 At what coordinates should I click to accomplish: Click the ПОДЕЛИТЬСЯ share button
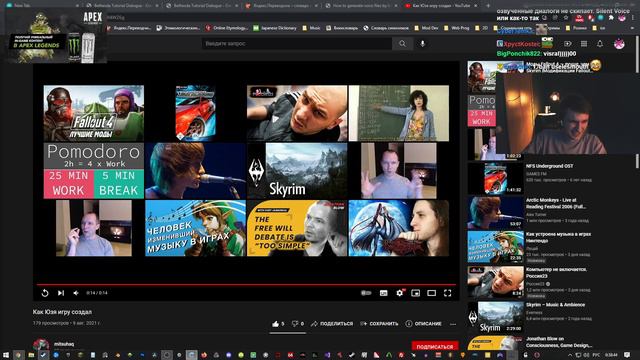tap(332, 324)
